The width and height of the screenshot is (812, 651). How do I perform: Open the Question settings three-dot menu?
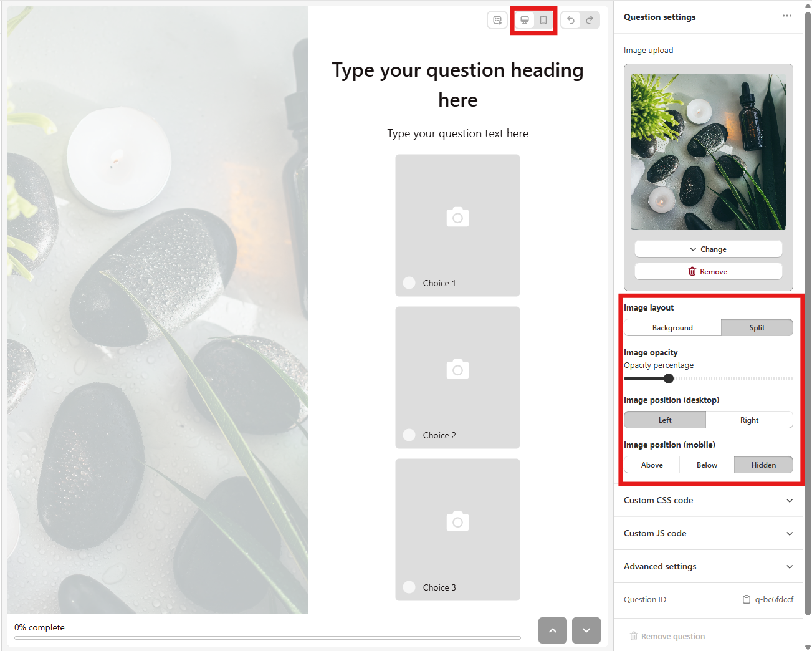[787, 16]
